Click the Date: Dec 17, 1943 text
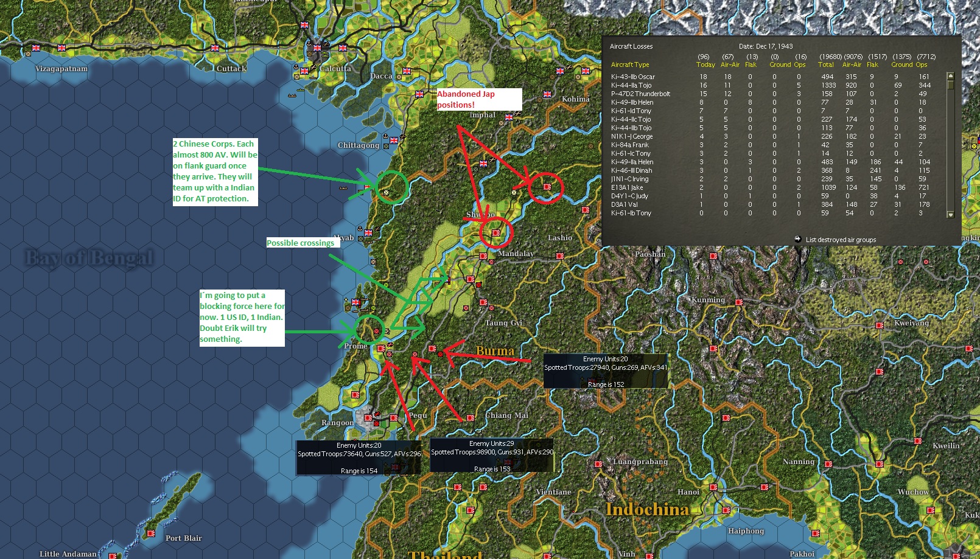 [x=766, y=46]
